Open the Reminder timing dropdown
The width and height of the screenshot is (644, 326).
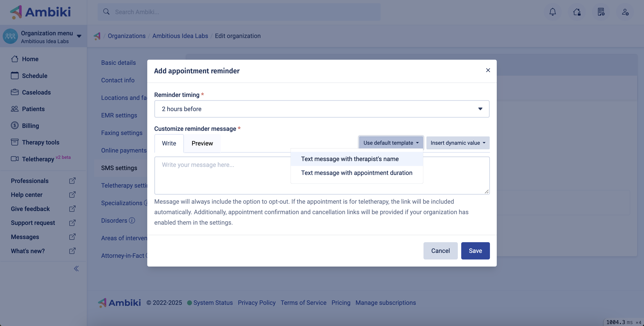(x=322, y=109)
